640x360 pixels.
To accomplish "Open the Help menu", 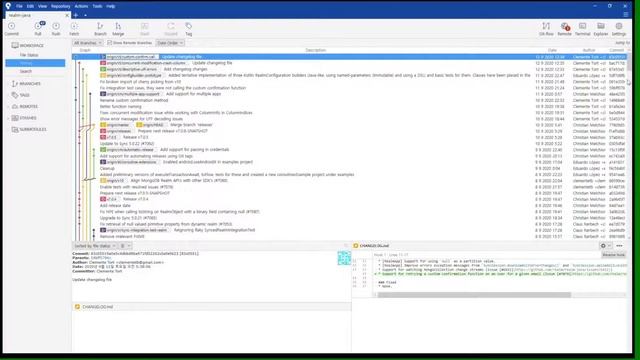I will click(x=111, y=6).
